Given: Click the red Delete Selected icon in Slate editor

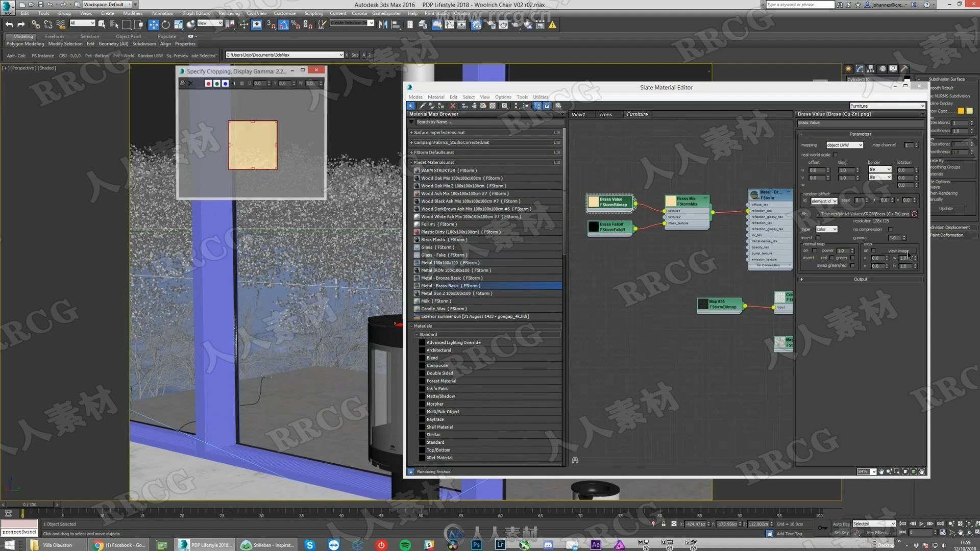Looking at the screenshot, I should tap(453, 106).
